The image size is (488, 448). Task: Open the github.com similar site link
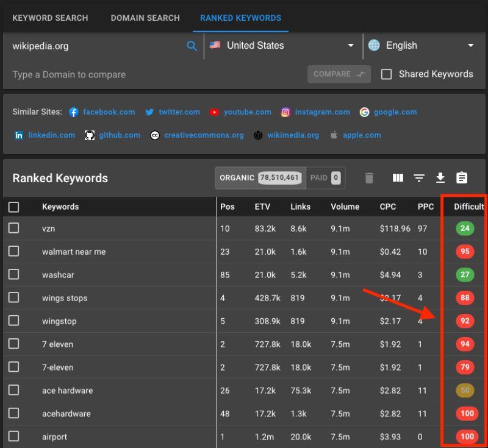click(x=120, y=135)
